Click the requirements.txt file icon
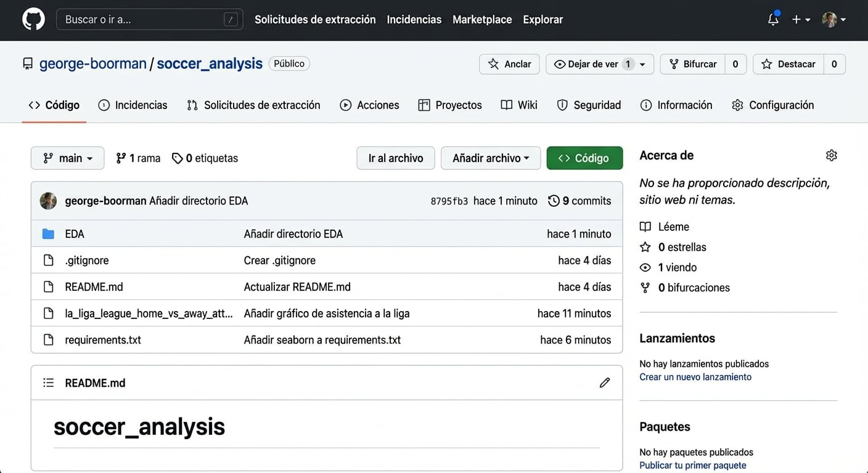Viewport: 868px width, 473px height. 48,340
